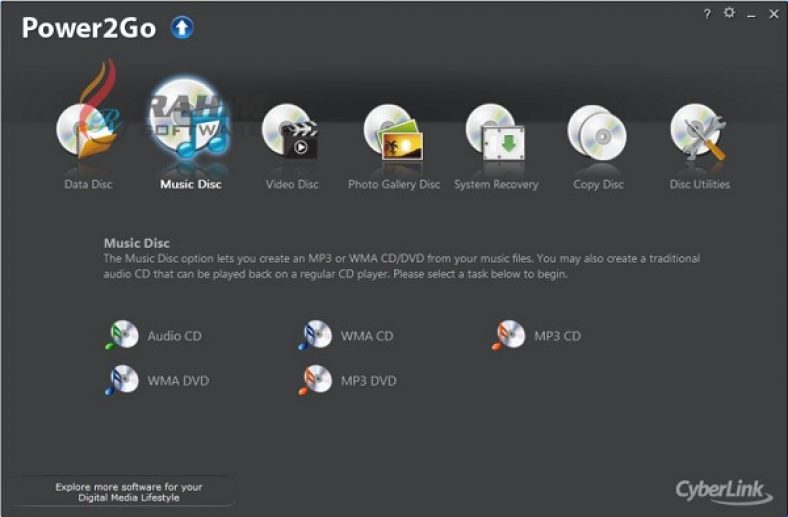Switch to Photo Gallery Disc label
The image size is (788, 517).
coord(394,184)
